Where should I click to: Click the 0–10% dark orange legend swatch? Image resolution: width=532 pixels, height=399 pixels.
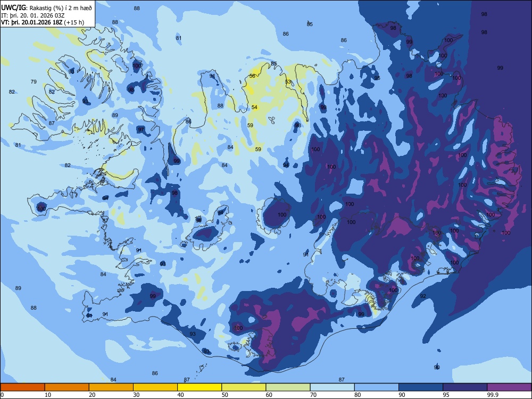(x=22, y=387)
